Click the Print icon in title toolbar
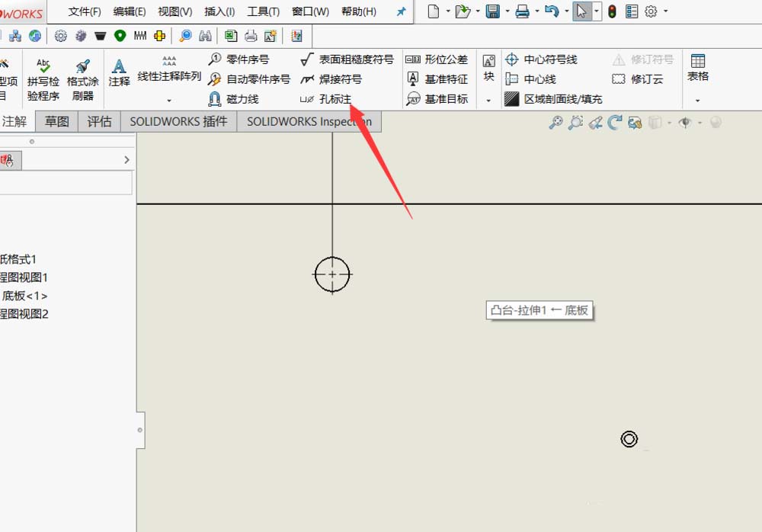The width and height of the screenshot is (762, 532). pos(523,11)
